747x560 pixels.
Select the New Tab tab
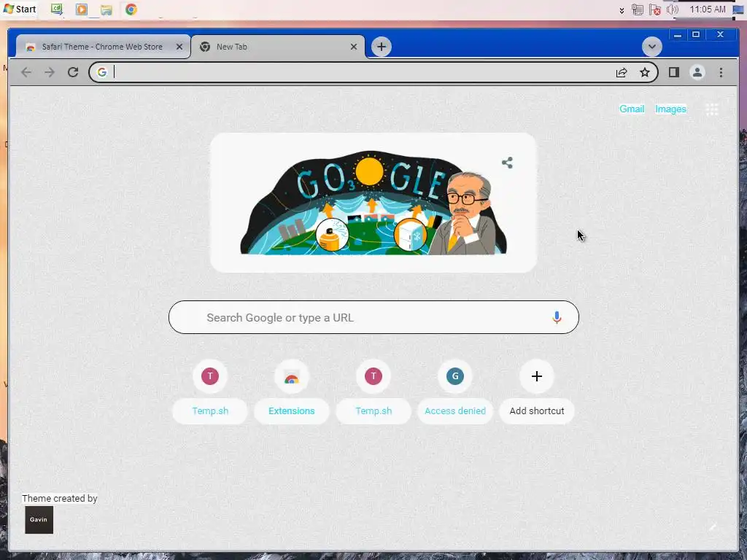pyautogui.click(x=278, y=47)
